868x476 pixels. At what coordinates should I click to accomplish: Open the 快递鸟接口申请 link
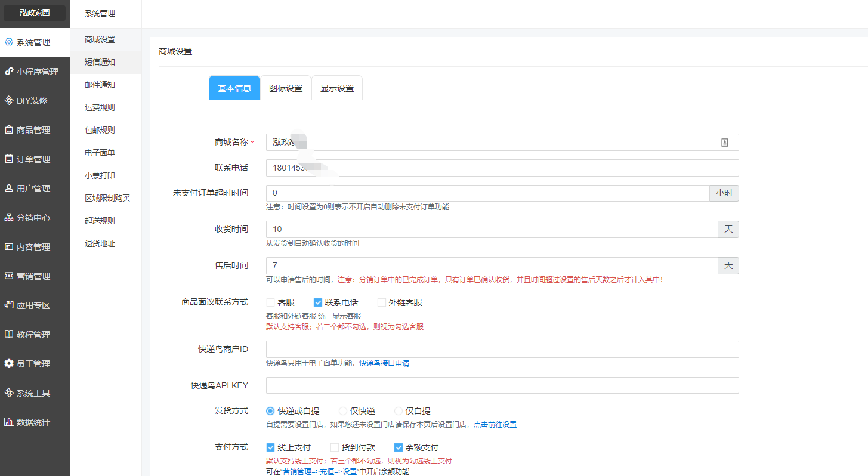click(384, 363)
